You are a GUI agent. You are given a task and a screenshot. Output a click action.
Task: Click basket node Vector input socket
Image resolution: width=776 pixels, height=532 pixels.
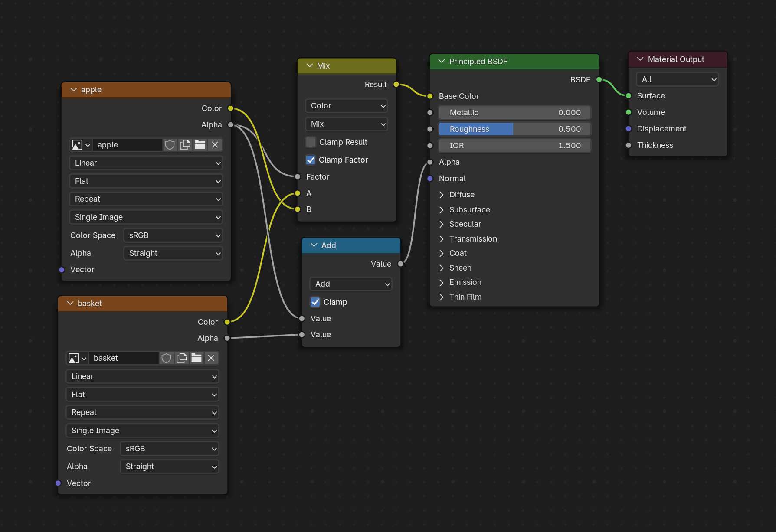58,483
